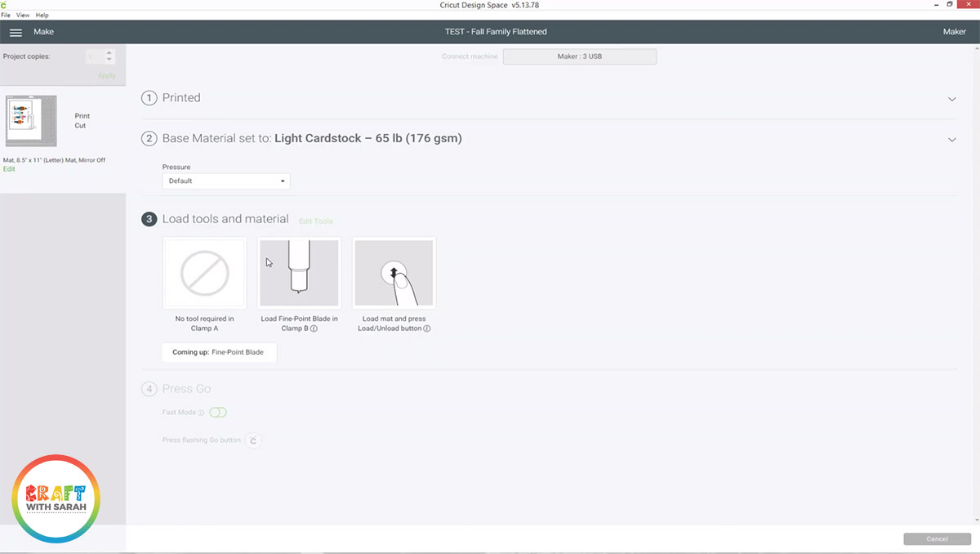Show info for Load/Unload button step
The height and width of the screenshot is (554, 980).
click(427, 328)
